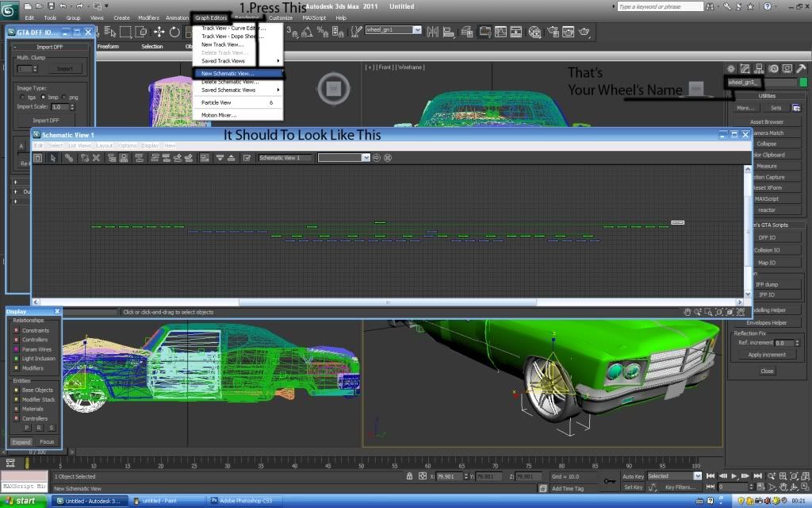This screenshot has width=812, height=508.
Task: Expand the Saved Track Views submenu
Action: point(238,61)
